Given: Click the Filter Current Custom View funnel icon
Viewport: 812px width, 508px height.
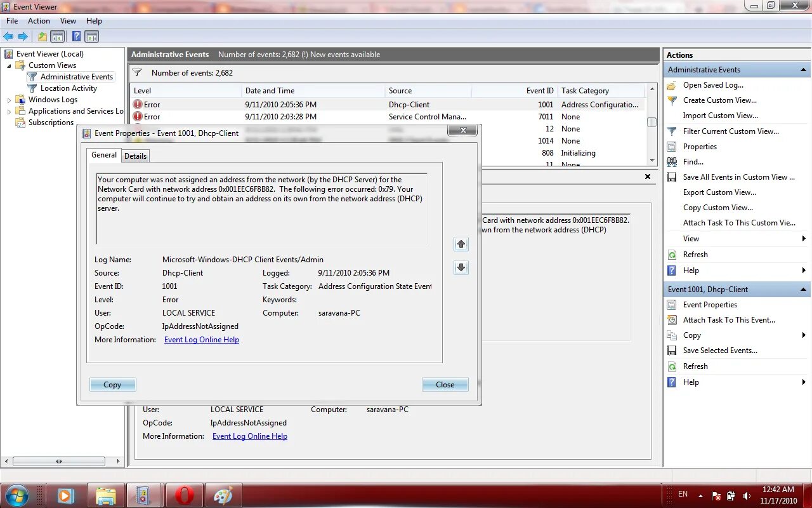Looking at the screenshot, I should [x=672, y=131].
